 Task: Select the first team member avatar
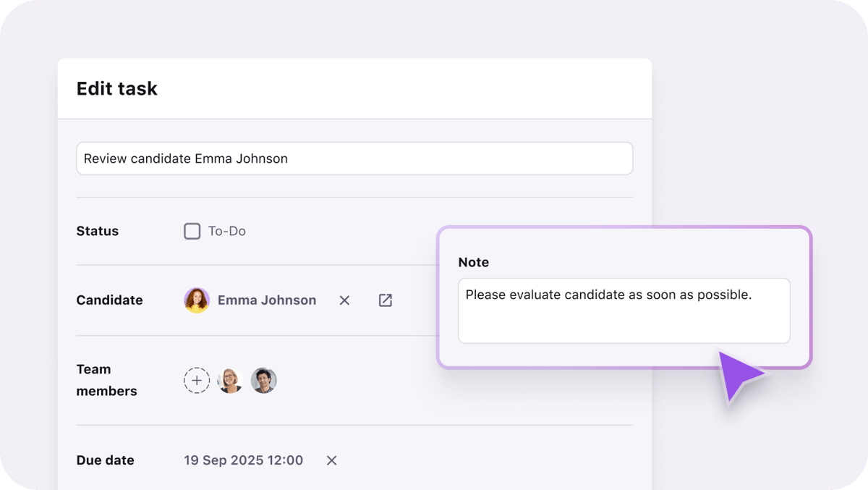coord(230,380)
